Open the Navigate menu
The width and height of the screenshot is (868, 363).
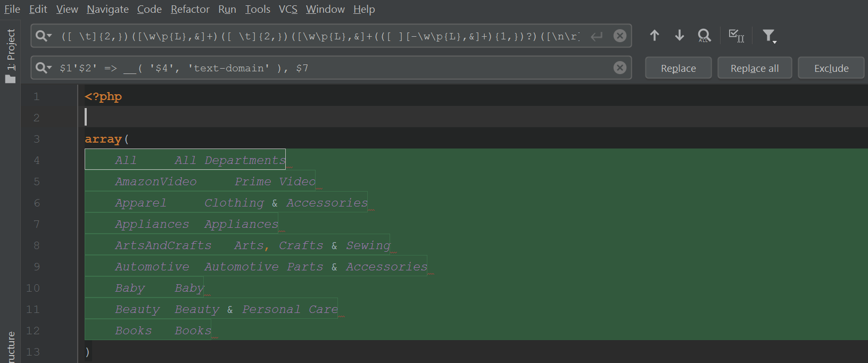click(x=108, y=9)
